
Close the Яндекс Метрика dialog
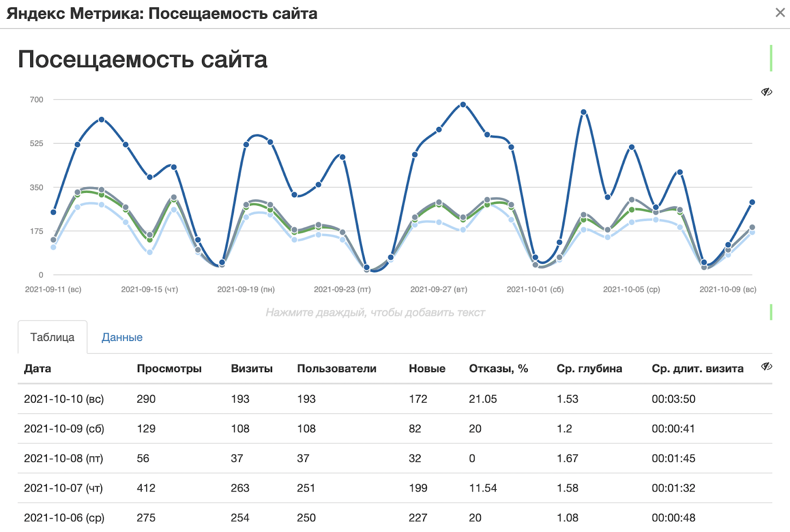coord(780,12)
